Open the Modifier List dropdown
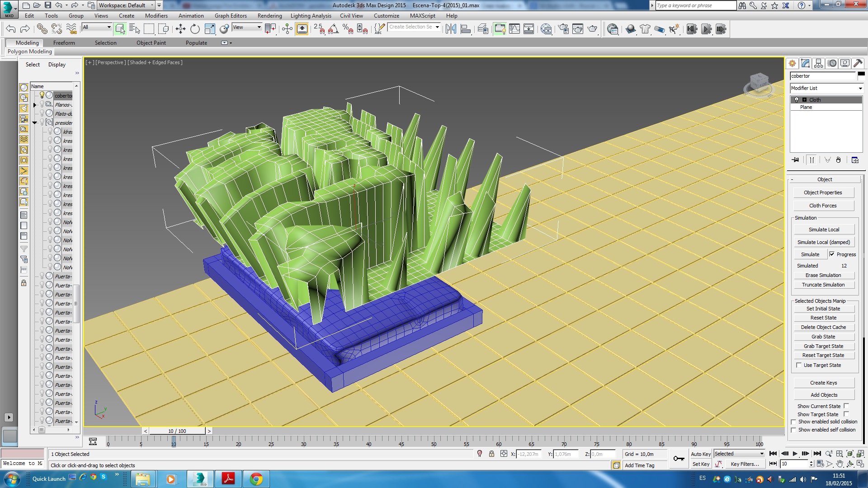The width and height of the screenshot is (868, 488). (826, 88)
